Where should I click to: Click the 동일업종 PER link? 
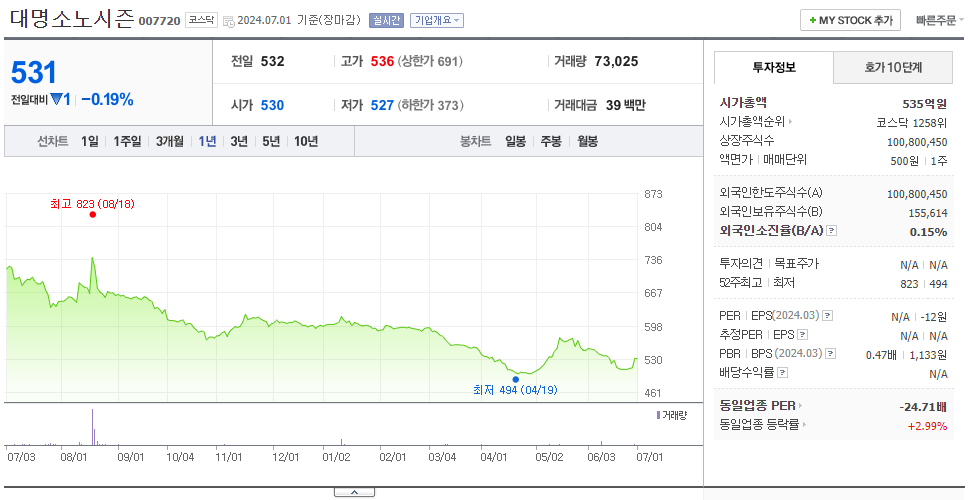[757, 406]
